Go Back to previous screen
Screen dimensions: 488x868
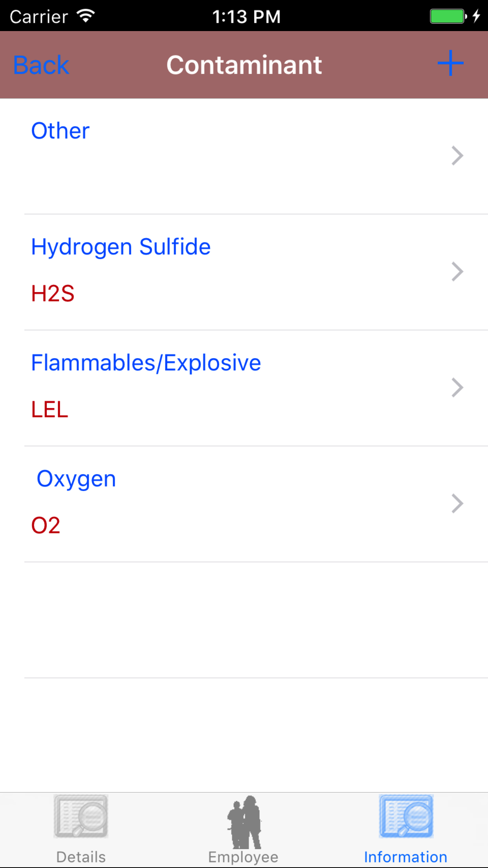(x=41, y=65)
